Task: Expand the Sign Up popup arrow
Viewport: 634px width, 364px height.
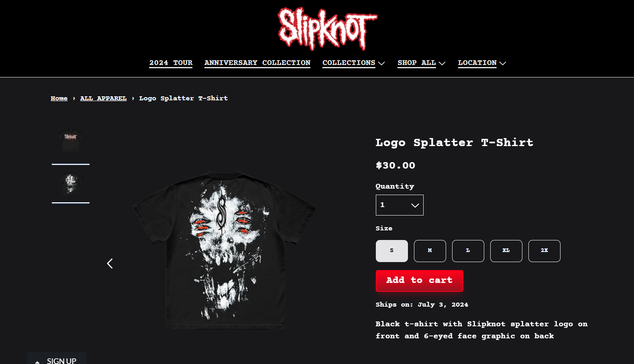Action: click(x=37, y=362)
